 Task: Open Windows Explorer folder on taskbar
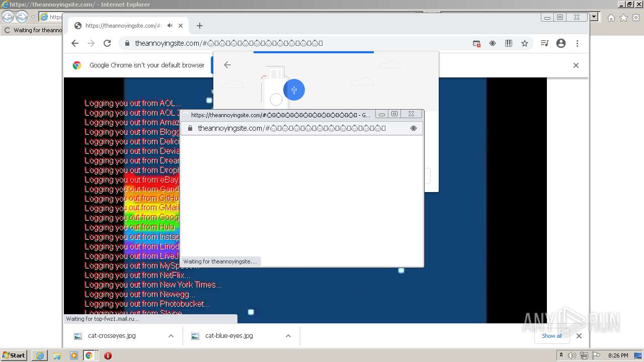[x=57, y=355]
